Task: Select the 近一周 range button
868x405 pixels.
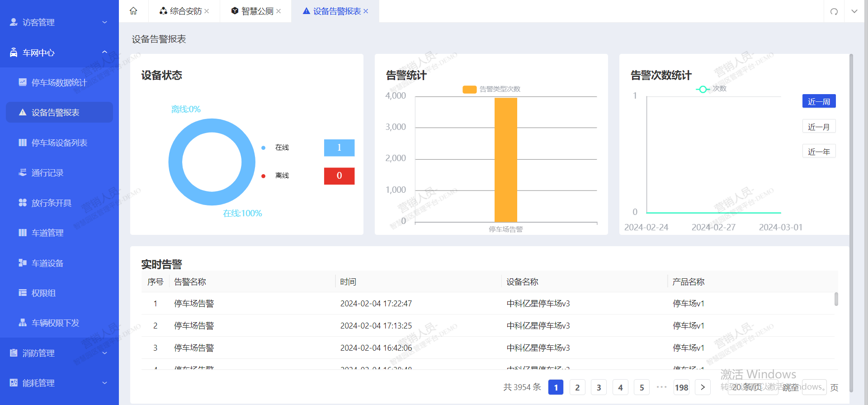Action: click(x=819, y=101)
